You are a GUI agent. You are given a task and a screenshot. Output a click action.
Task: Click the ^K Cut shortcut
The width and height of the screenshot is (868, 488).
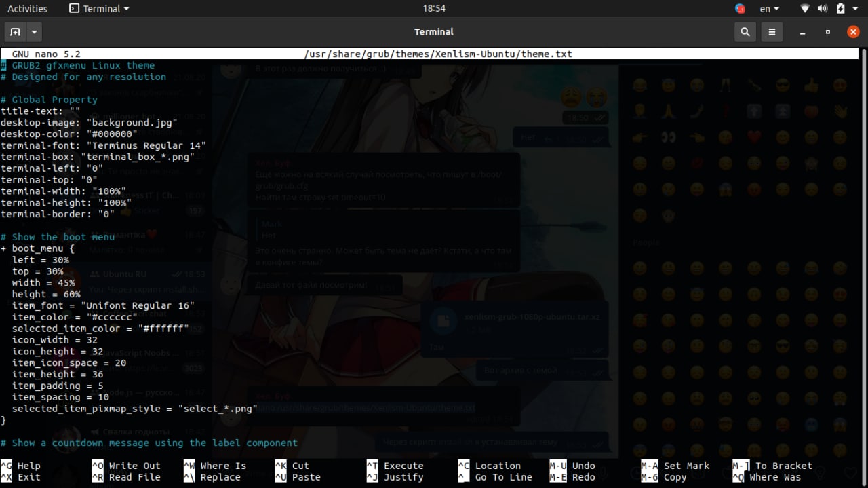(292, 466)
